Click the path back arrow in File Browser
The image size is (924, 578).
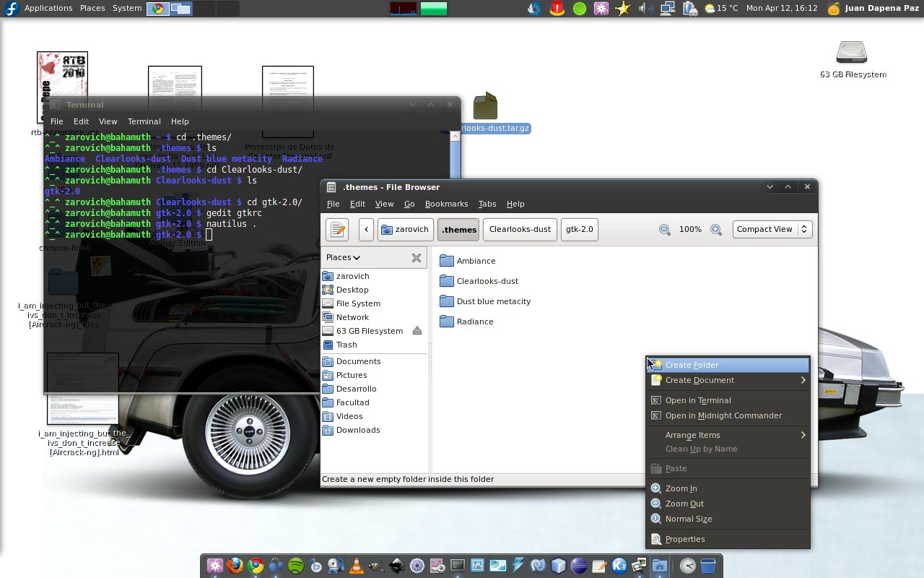click(367, 230)
